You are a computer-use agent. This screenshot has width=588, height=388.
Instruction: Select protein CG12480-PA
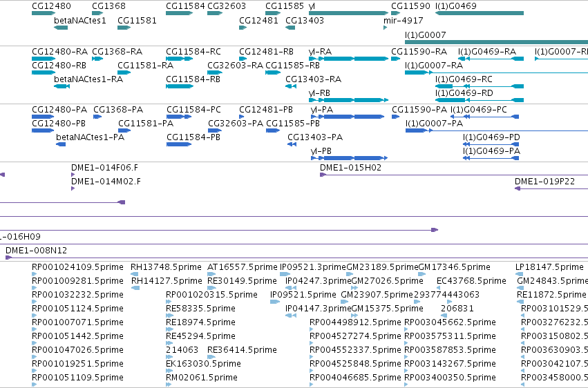(x=43, y=117)
